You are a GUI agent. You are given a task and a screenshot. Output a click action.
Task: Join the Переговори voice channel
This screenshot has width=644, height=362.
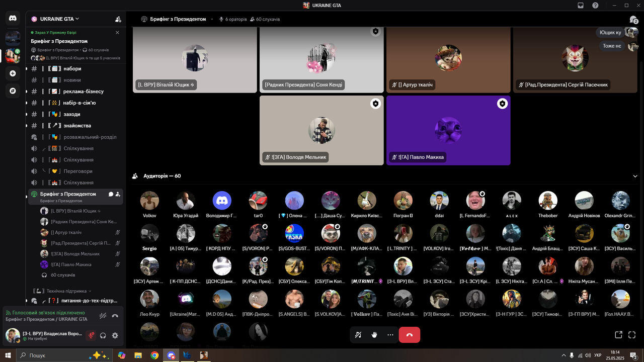74,171
